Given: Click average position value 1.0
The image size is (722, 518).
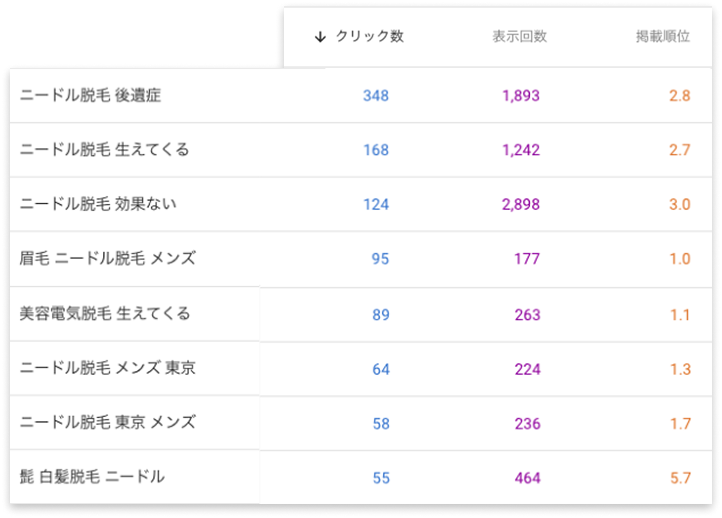Looking at the screenshot, I should click(680, 259).
